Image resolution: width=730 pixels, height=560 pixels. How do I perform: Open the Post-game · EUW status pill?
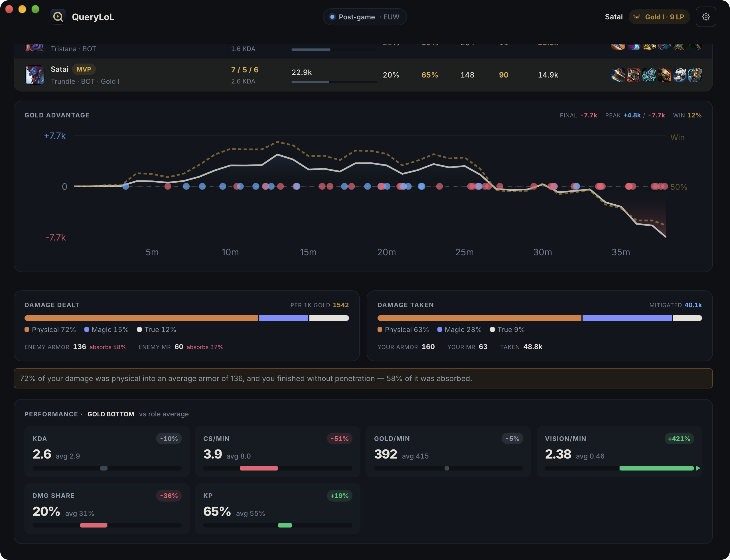coord(364,17)
